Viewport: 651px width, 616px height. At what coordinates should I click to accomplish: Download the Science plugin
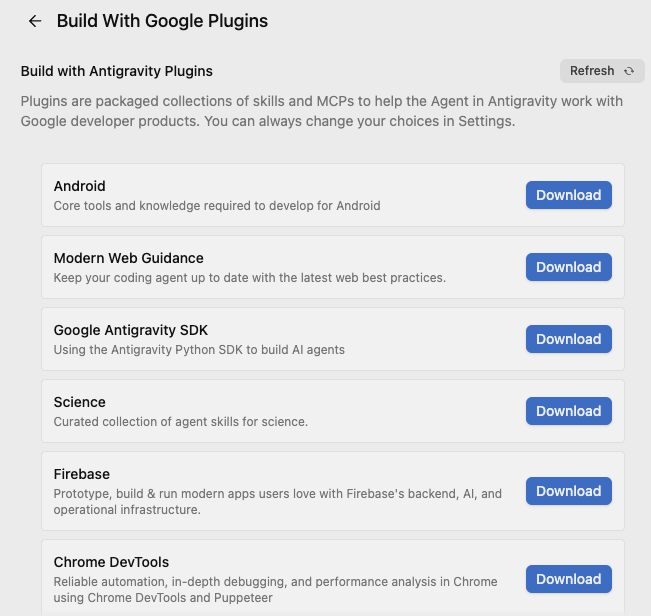point(569,411)
